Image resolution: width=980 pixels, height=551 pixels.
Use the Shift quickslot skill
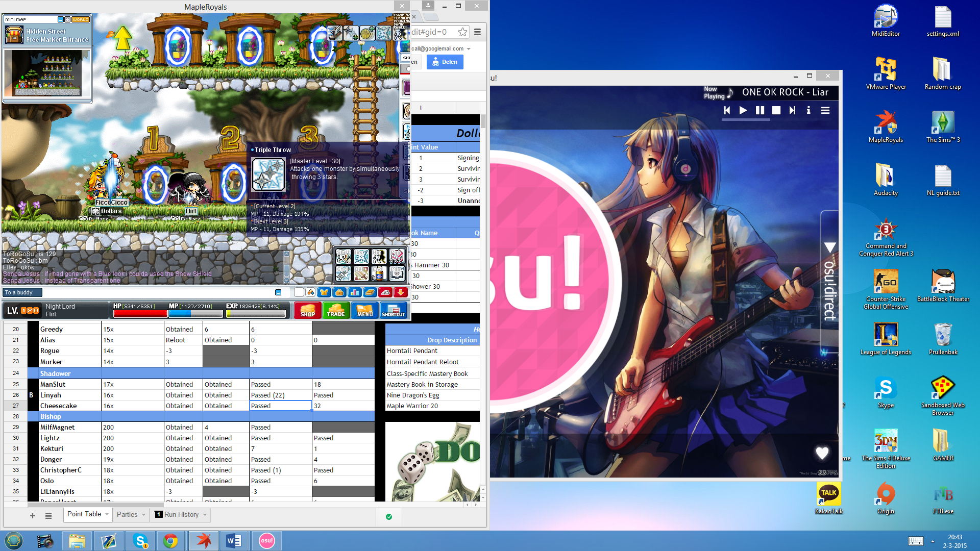pos(344,256)
